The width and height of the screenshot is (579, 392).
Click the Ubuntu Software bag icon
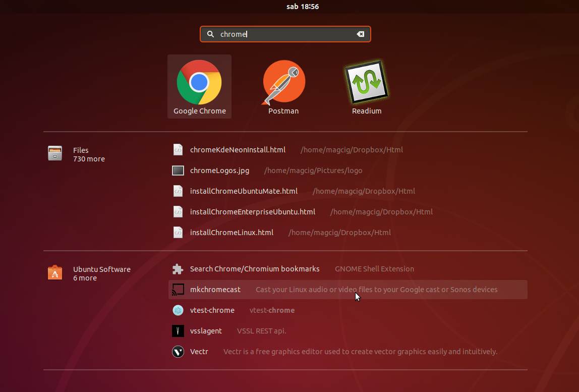(54, 272)
